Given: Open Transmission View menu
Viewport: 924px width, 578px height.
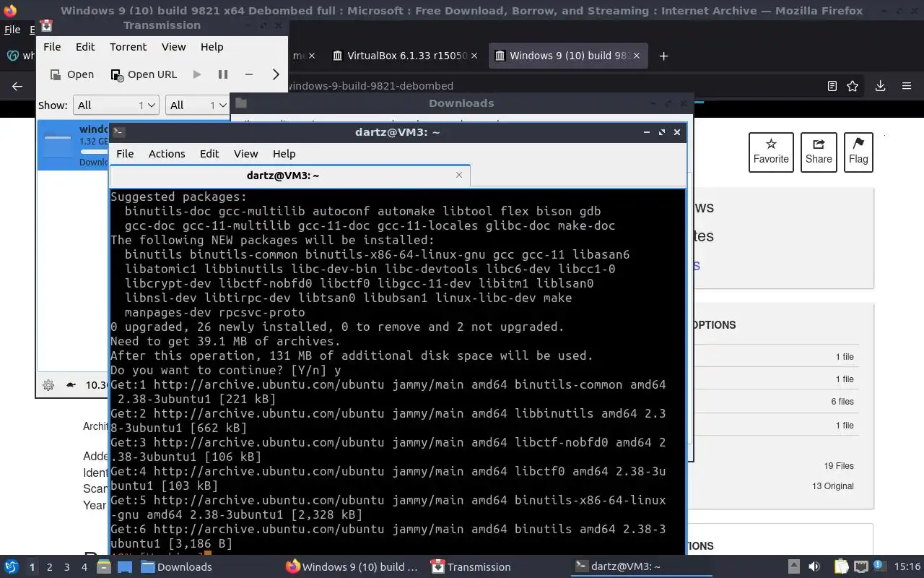Looking at the screenshot, I should [x=173, y=47].
